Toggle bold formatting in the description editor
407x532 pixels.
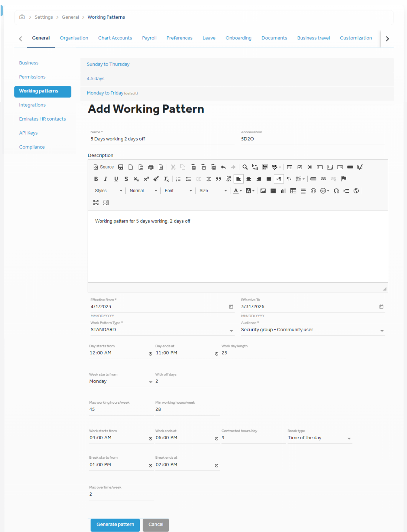click(x=96, y=179)
